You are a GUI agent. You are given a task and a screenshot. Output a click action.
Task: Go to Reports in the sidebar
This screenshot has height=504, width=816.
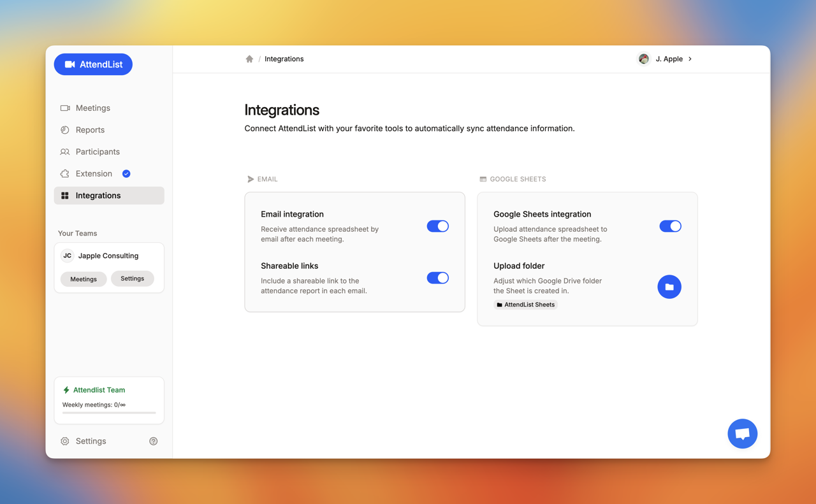(x=90, y=130)
